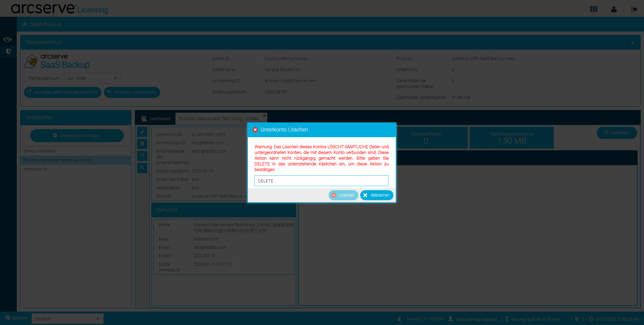Screen dimensions: 644x325
Task: Click the clock icon in status bar
Action: coord(591,319)
